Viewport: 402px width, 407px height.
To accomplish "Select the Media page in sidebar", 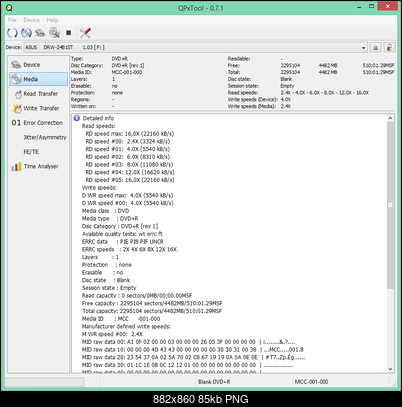I will (x=39, y=79).
